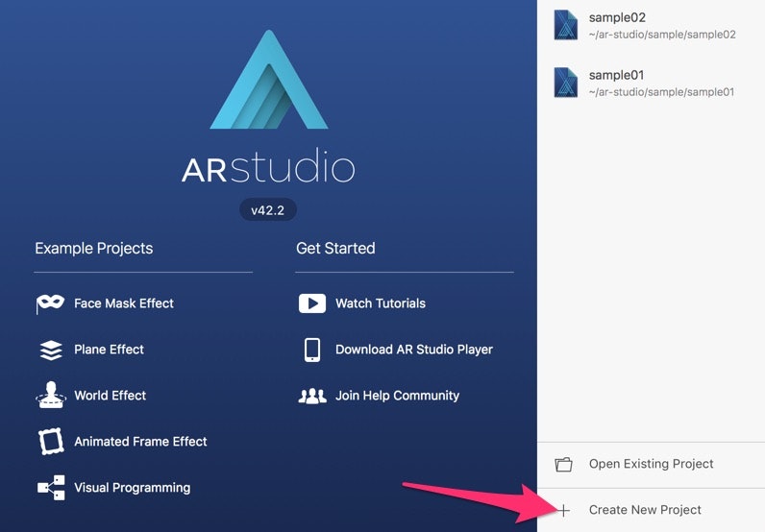Click the Visual Programming node icon
The height and width of the screenshot is (532, 765).
(x=51, y=487)
